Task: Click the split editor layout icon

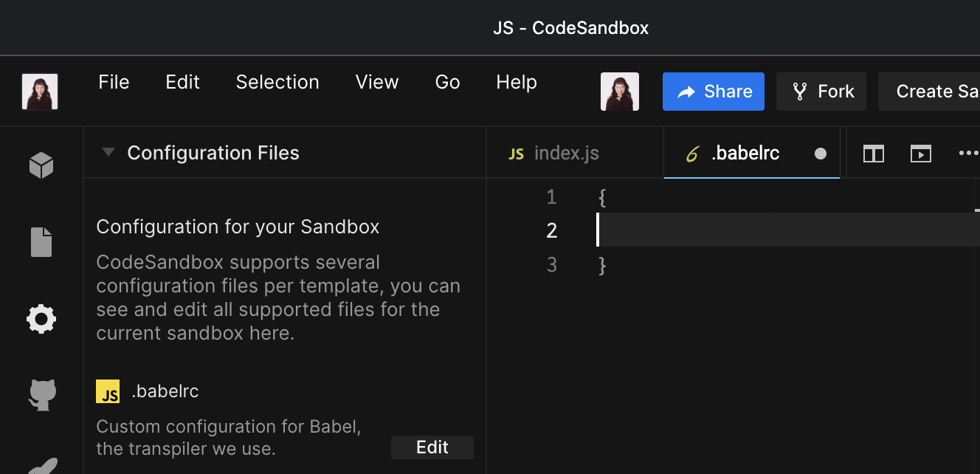Action: coord(874,154)
